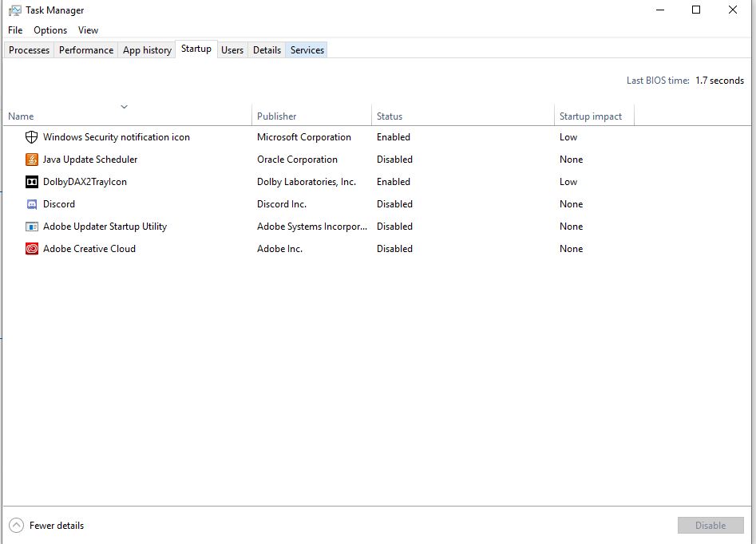Click Adobe Systems Incorpor... publisher cell

pyautogui.click(x=312, y=227)
